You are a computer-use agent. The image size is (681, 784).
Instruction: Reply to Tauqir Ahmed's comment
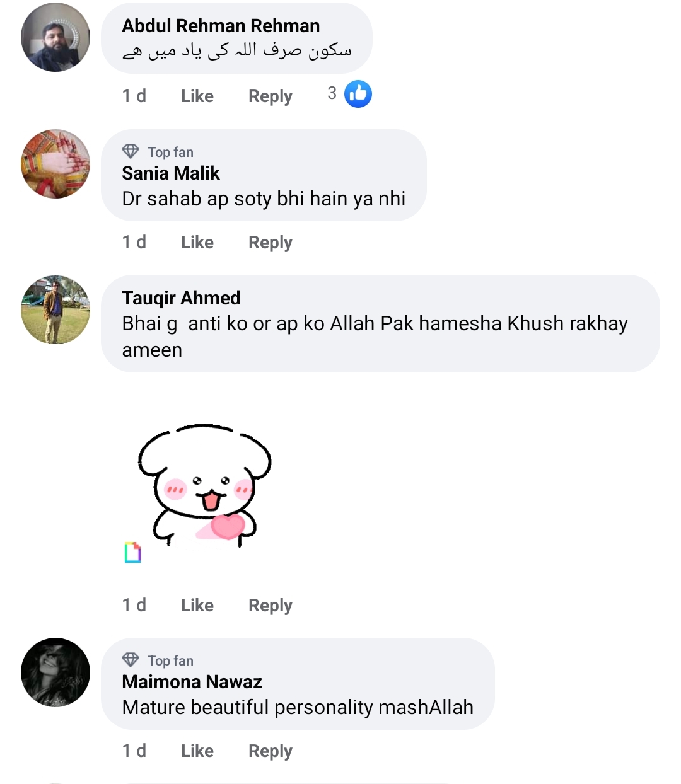pos(270,606)
